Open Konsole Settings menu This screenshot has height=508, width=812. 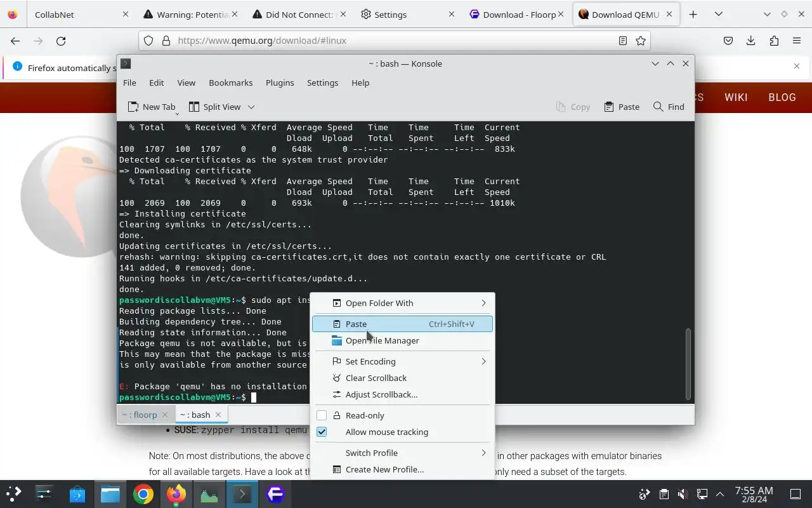[x=322, y=83]
